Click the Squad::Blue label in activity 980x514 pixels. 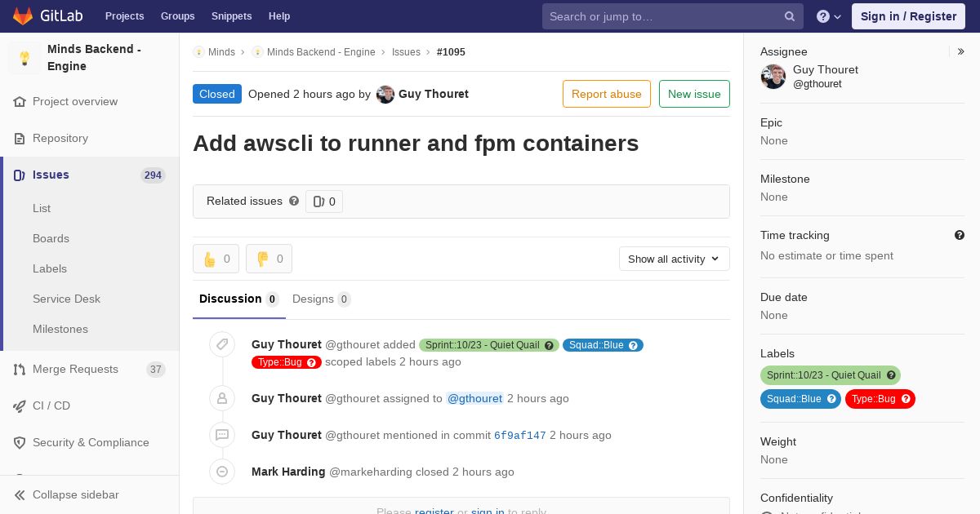click(x=603, y=345)
